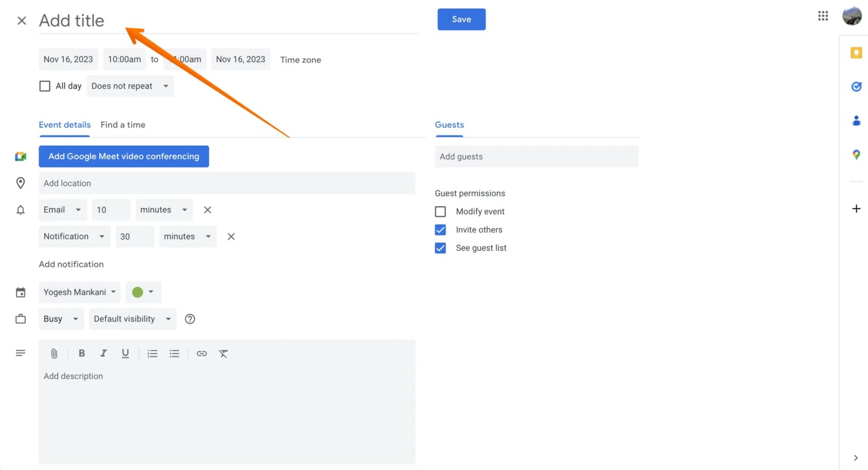Toggle bold formatting in the description
The width and height of the screenshot is (868, 470).
[81, 353]
